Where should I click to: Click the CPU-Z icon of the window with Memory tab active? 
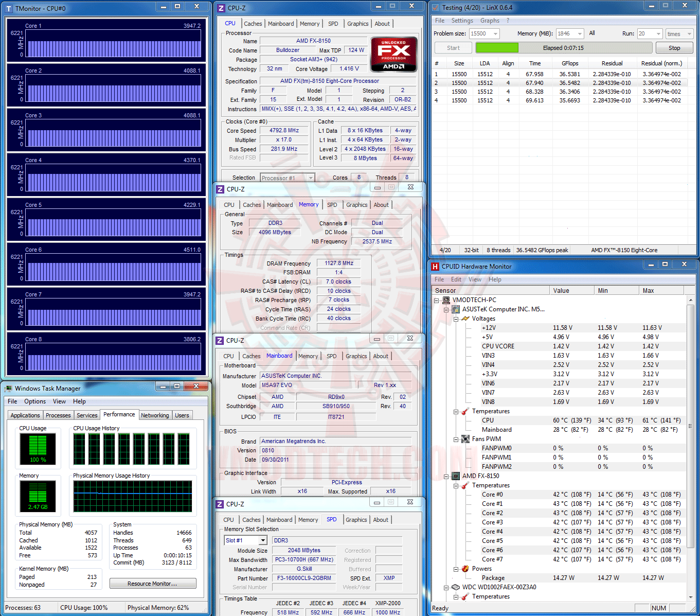[x=220, y=189]
